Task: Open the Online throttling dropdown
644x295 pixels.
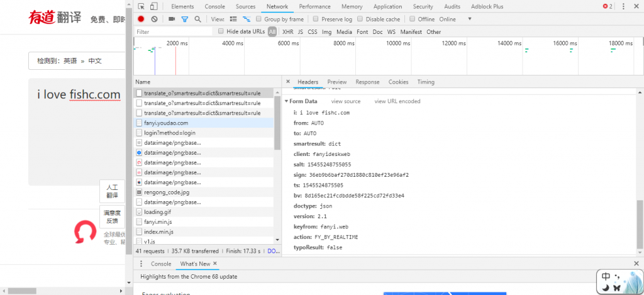Action: pyautogui.click(x=455, y=19)
